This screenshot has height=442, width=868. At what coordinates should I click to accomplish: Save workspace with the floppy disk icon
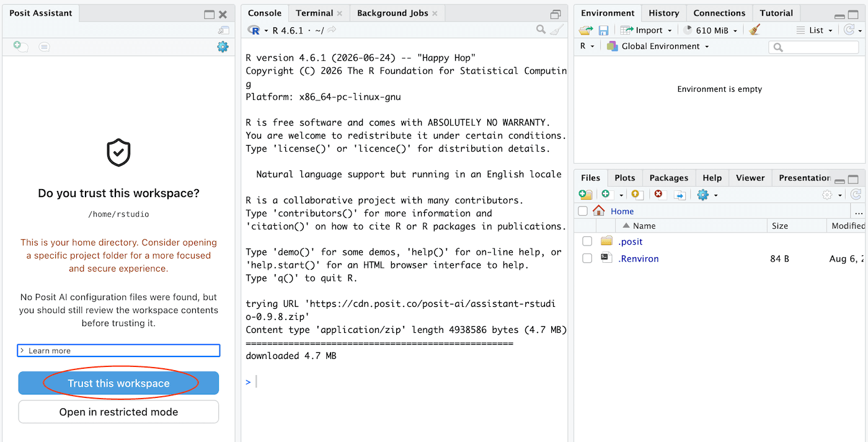[x=603, y=30]
